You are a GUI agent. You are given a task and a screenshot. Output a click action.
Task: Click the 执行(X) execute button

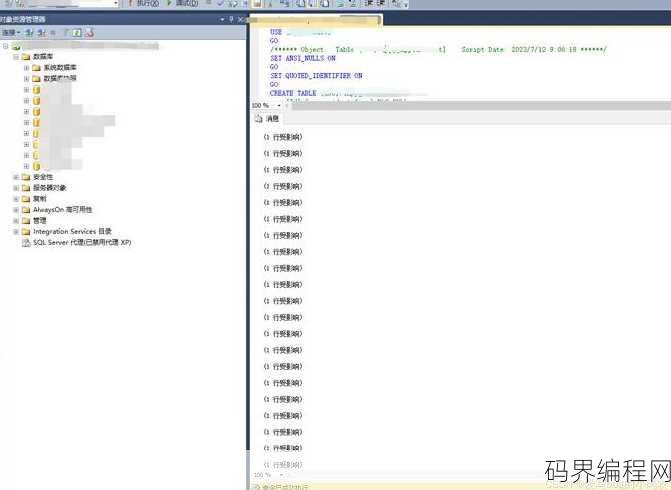144,3
